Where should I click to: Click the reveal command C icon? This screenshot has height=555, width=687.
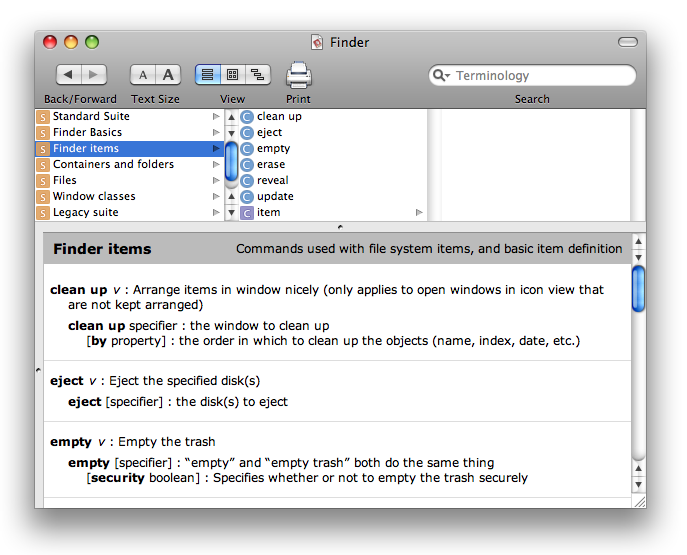coord(247,181)
